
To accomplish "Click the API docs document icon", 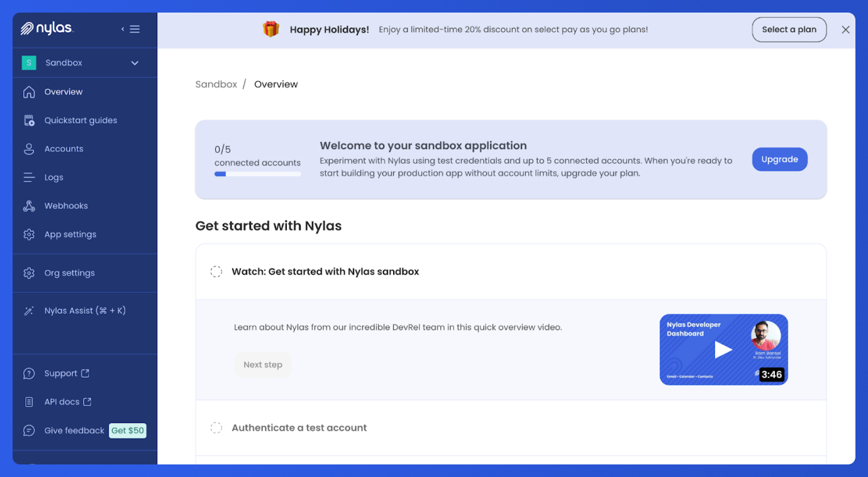I will 29,402.
